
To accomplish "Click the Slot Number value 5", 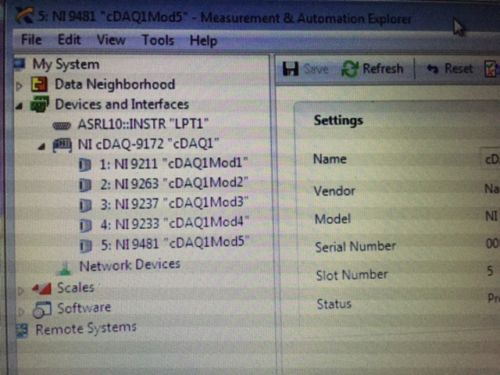I will point(490,271).
